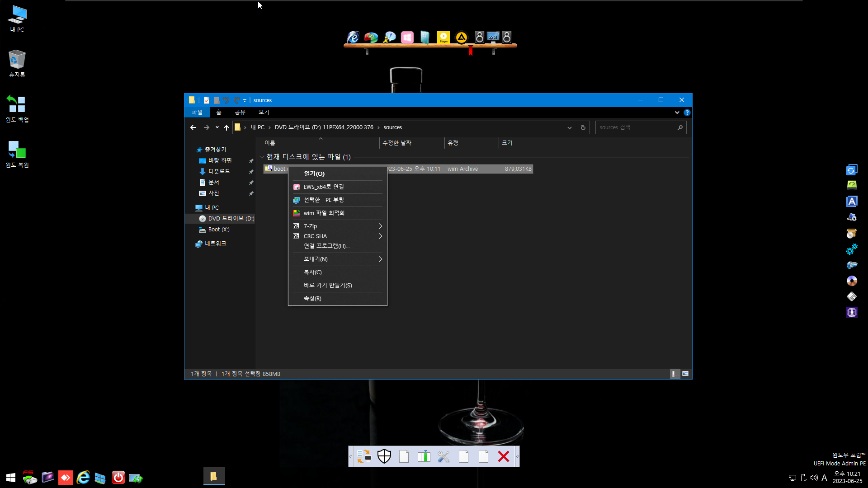Screen dimensions: 868x488
Task: Click green column bar icon on bottom toolbar
Action: [424, 456]
